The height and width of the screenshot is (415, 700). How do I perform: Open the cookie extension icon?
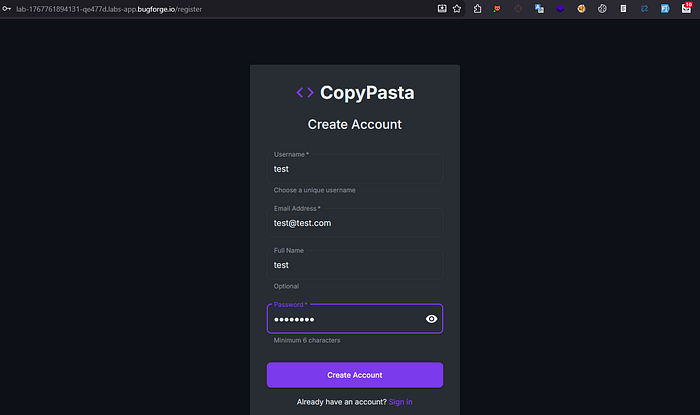pos(581,8)
